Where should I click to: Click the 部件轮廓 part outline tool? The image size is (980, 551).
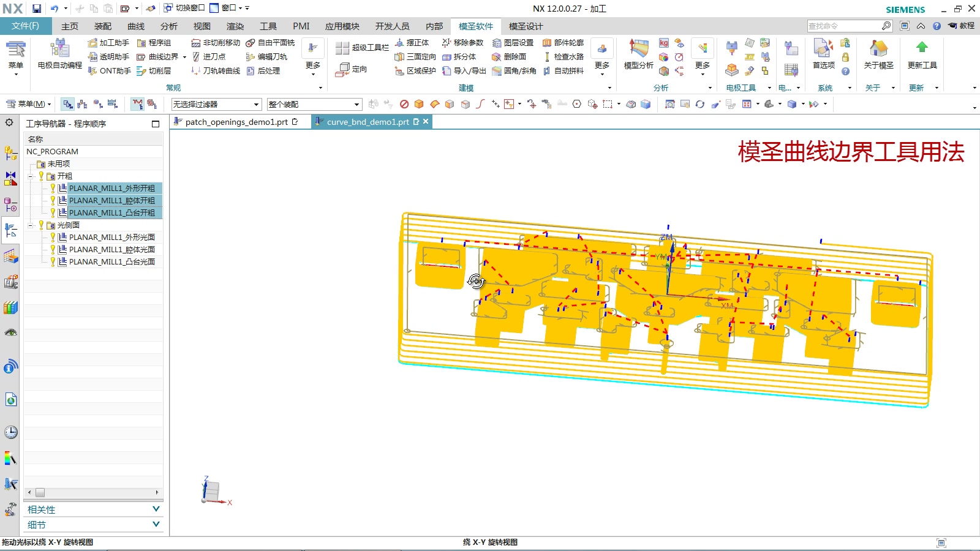tap(563, 43)
